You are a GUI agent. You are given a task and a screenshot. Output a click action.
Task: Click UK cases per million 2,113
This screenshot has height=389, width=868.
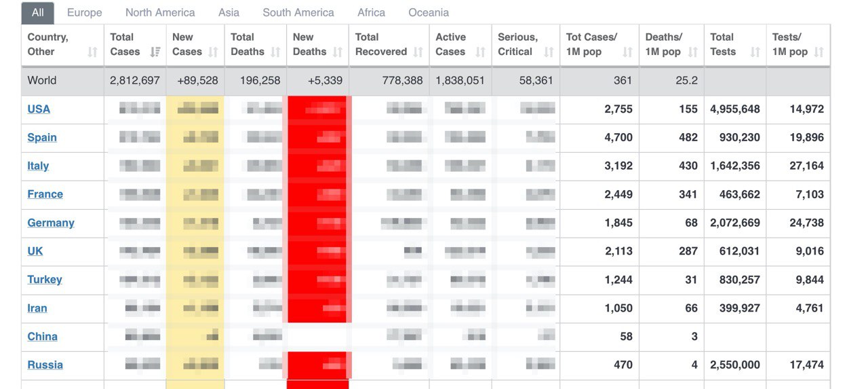pos(618,252)
